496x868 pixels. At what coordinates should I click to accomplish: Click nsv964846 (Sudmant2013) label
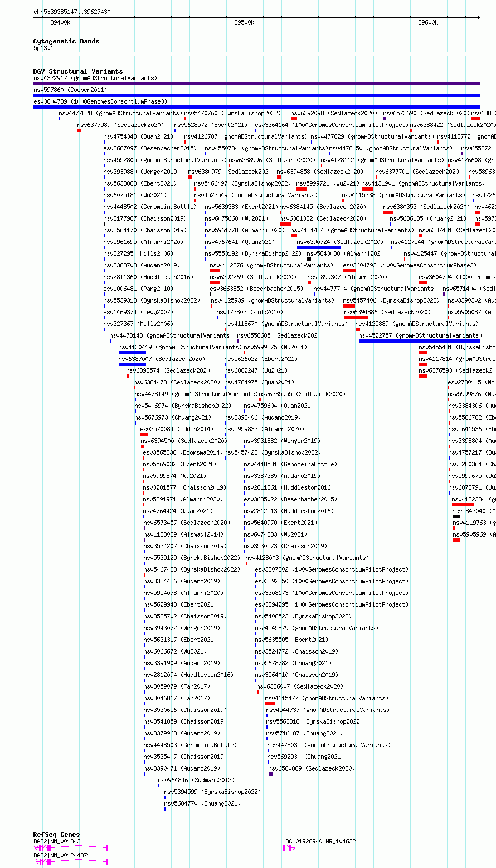click(196, 780)
